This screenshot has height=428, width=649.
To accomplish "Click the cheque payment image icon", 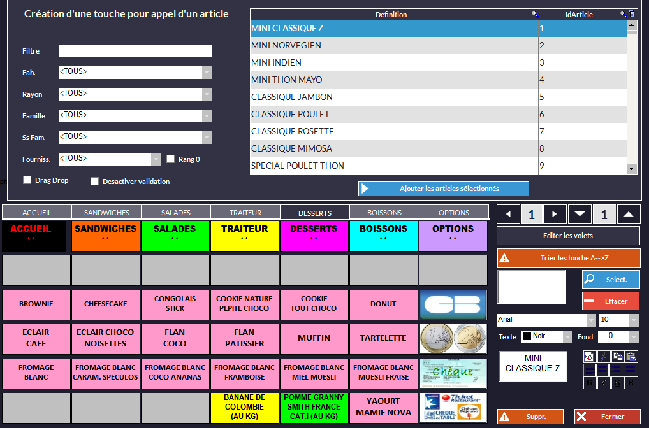I will [x=453, y=372].
